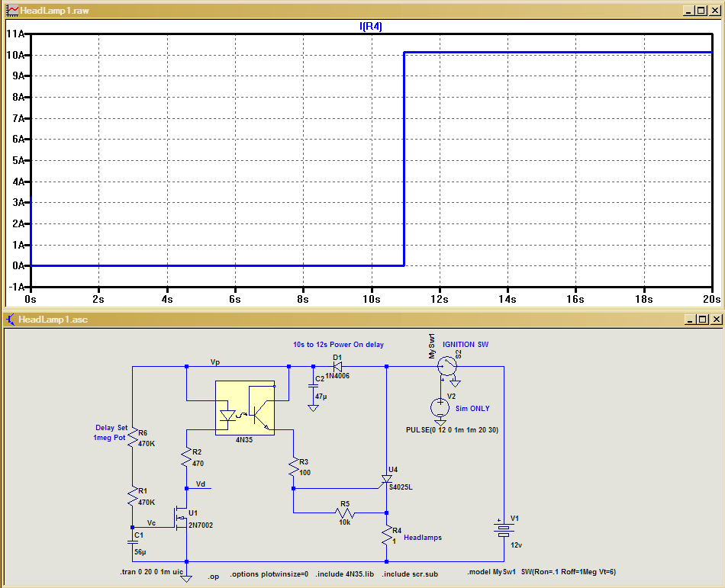Image resolution: width=725 pixels, height=588 pixels.
Task: Click the HeadLamp1.raw title bar text
Action: point(54,11)
